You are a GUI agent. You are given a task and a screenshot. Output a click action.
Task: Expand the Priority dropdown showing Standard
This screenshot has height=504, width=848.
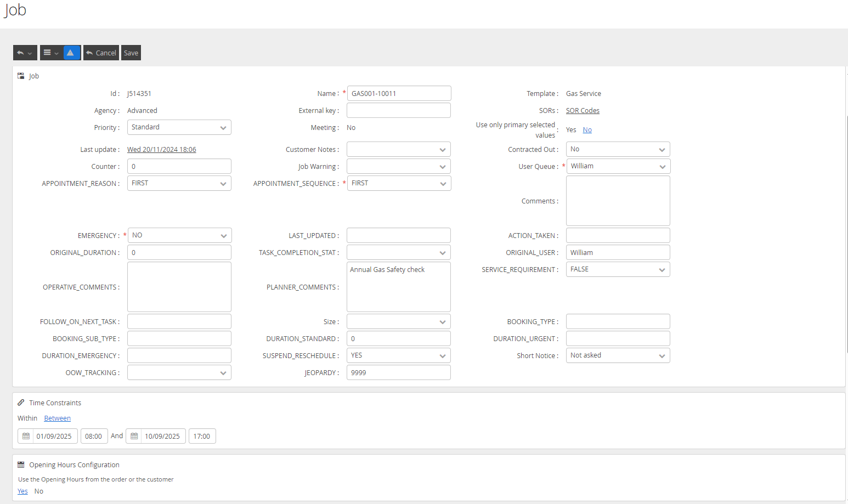click(x=179, y=127)
